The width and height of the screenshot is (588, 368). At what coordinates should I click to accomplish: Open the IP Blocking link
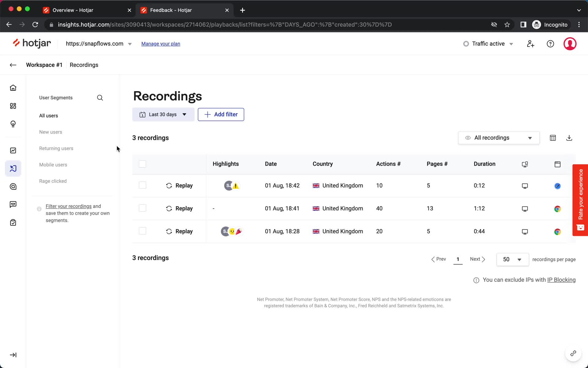561,279
